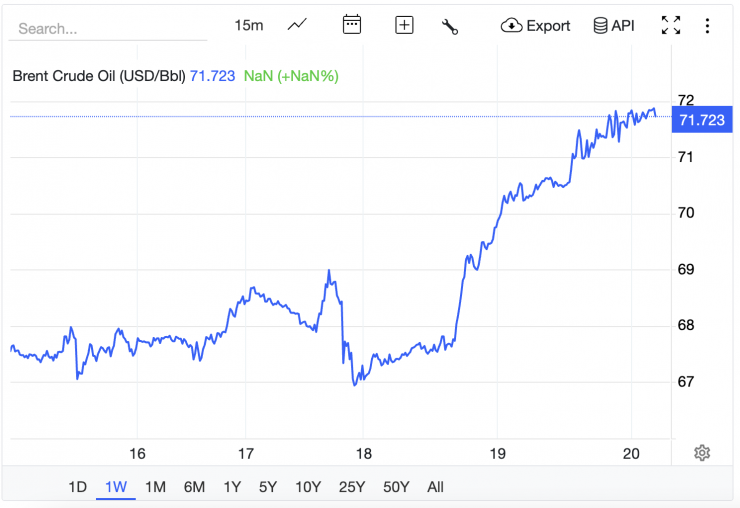Image resolution: width=740 pixels, height=508 pixels.
Task: Select the 5Y time range
Action: pyautogui.click(x=268, y=487)
